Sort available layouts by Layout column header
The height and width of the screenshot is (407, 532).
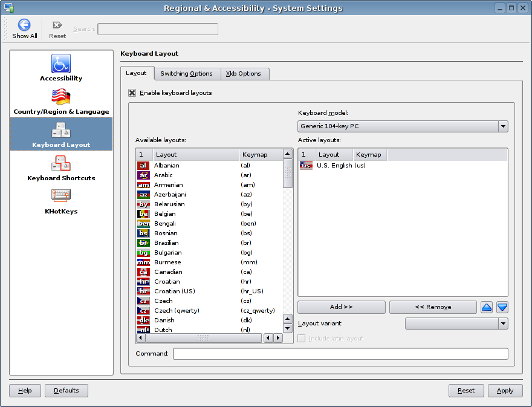tap(196, 154)
